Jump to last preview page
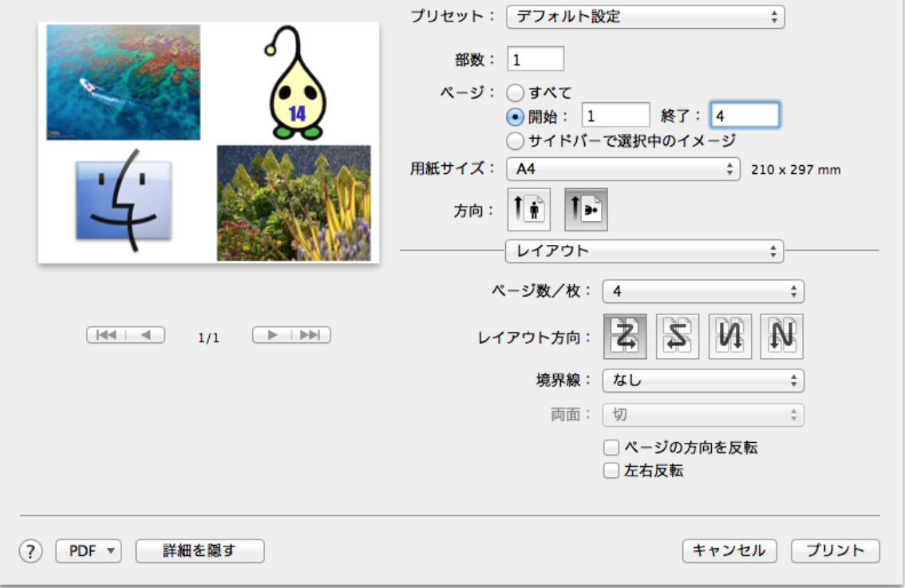Image resolution: width=905 pixels, height=588 pixels. click(x=311, y=334)
